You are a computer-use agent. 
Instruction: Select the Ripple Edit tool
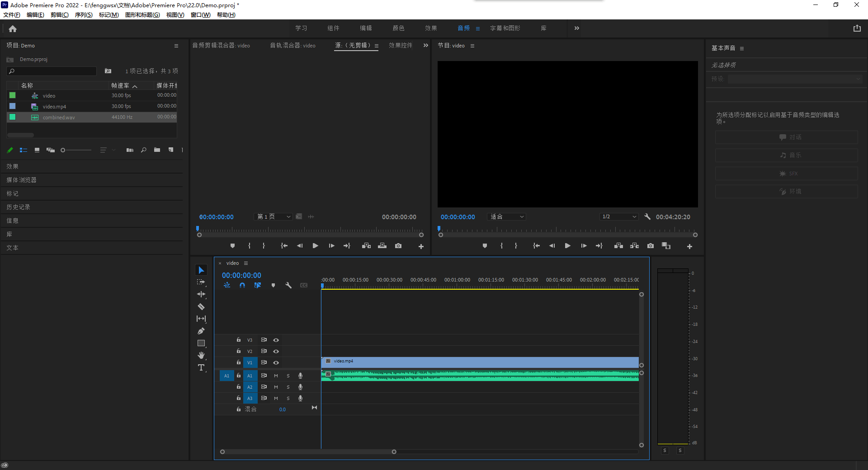point(201,295)
